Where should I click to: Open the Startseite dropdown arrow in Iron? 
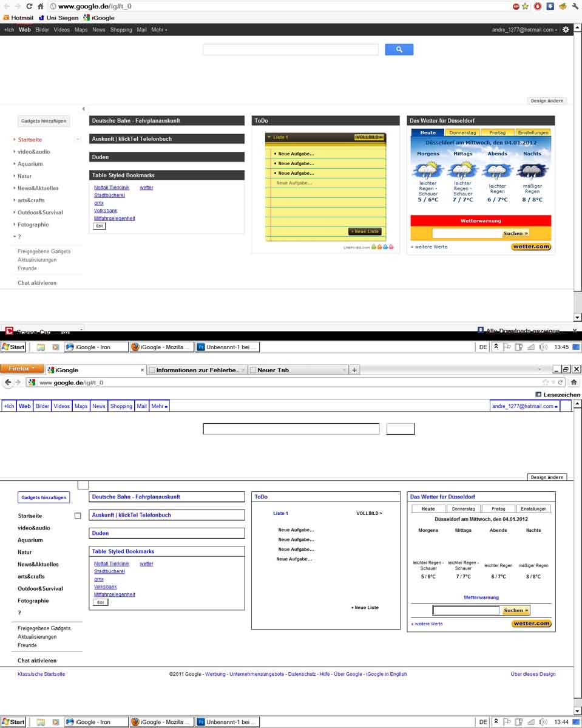(78, 139)
